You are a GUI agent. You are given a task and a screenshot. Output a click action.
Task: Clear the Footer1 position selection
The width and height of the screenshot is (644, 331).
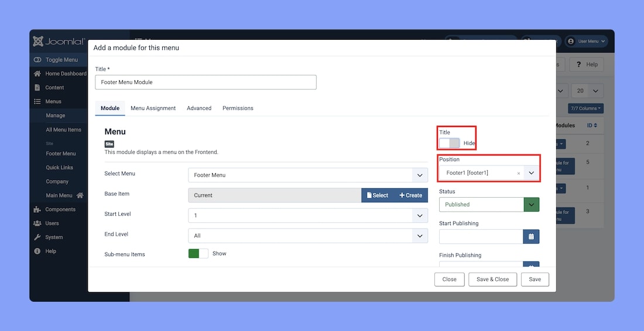(518, 173)
